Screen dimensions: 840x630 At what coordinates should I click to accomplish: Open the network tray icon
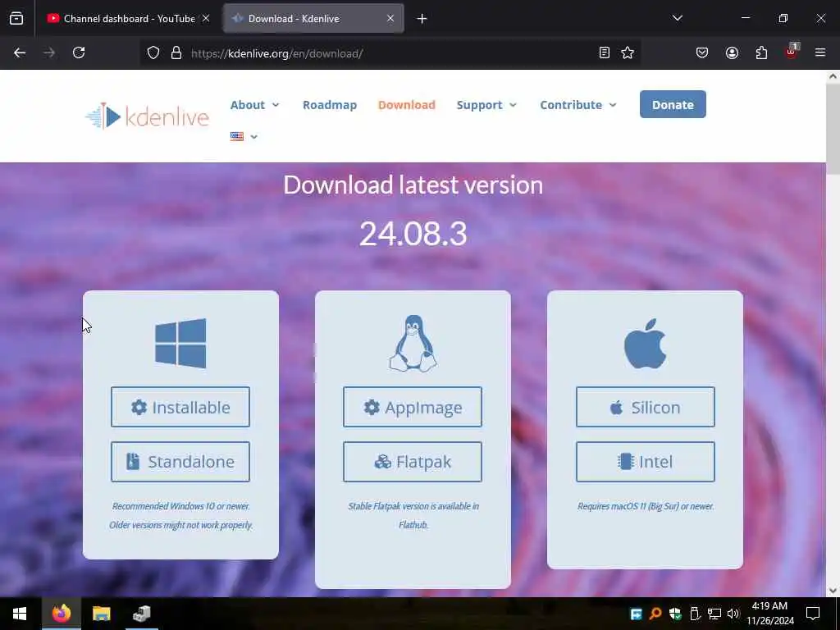(x=714, y=614)
